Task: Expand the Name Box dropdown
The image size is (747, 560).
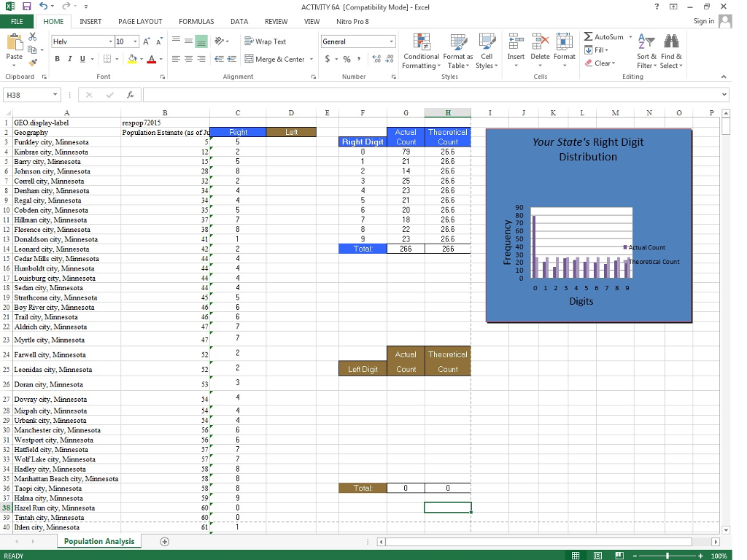Action: coord(55,95)
